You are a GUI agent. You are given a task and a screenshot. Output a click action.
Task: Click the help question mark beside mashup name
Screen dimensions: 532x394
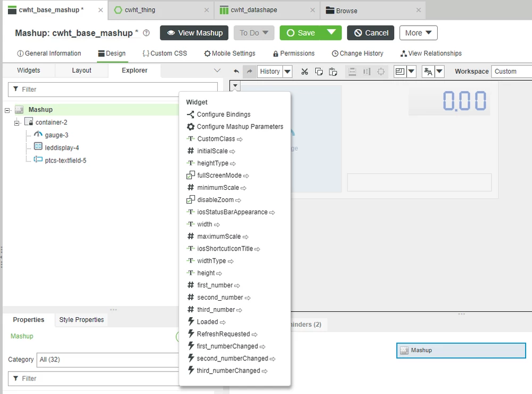[x=146, y=33]
